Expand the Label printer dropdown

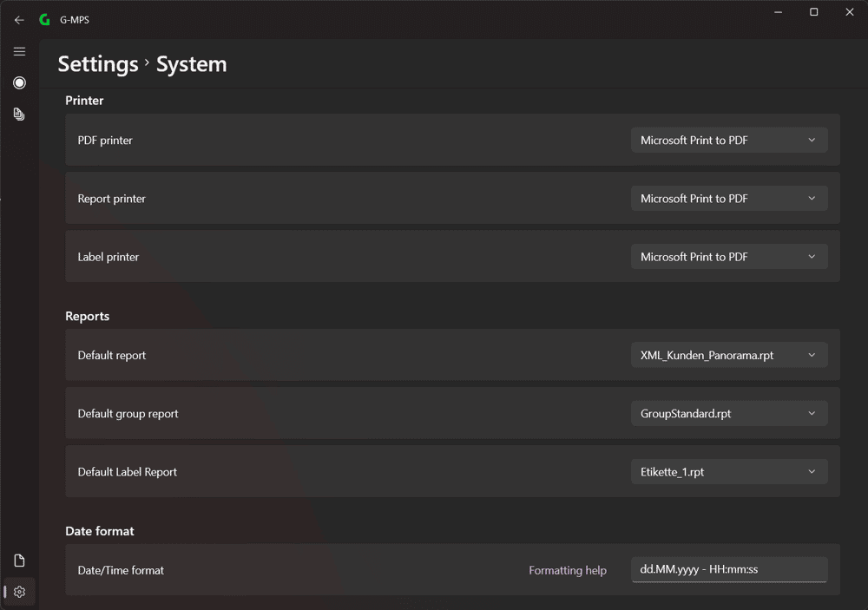[729, 257]
